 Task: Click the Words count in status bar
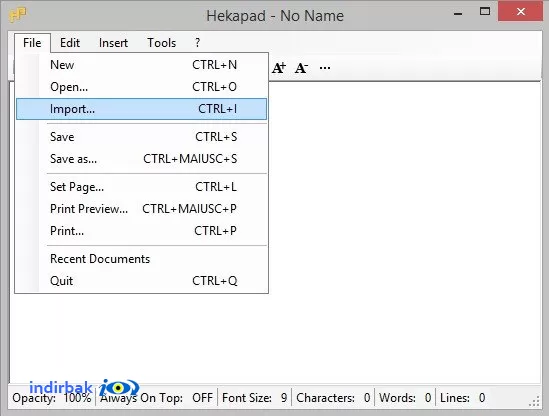point(405,398)
